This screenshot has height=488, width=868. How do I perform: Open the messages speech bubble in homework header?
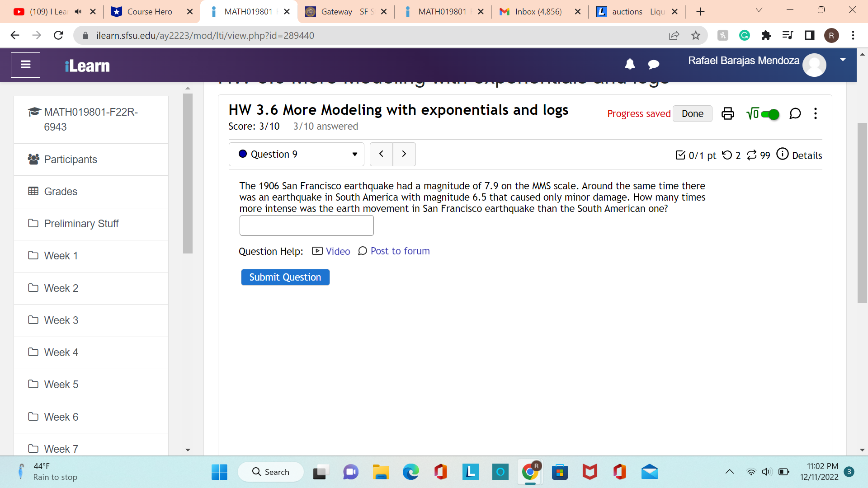tap(795, 113)
